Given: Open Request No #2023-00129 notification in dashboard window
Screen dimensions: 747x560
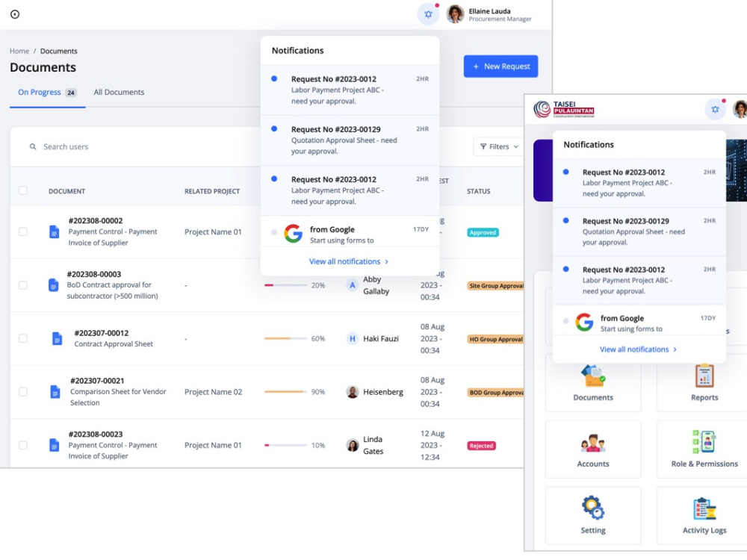Looking at the screenshot, I should click(639, 231).
